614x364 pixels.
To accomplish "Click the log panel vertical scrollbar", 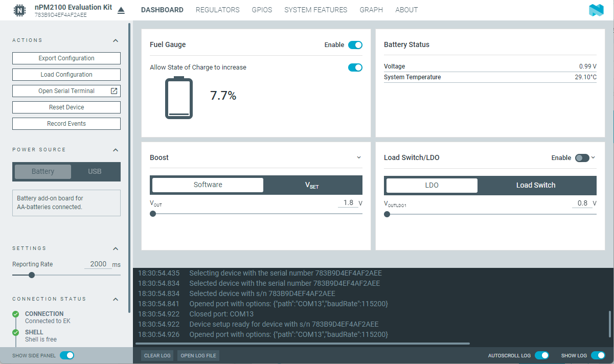I will (610, 324).
